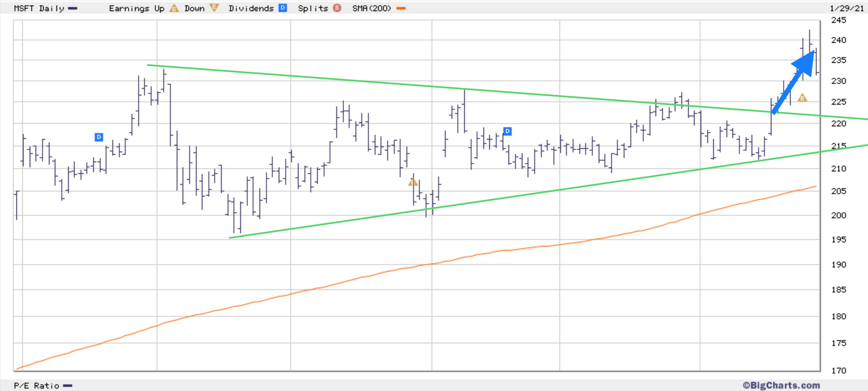Image resolution: width=868 pixels, height=391 pixels.
Task: Click the earnings E marker near price 205
Action: point(413,182)
